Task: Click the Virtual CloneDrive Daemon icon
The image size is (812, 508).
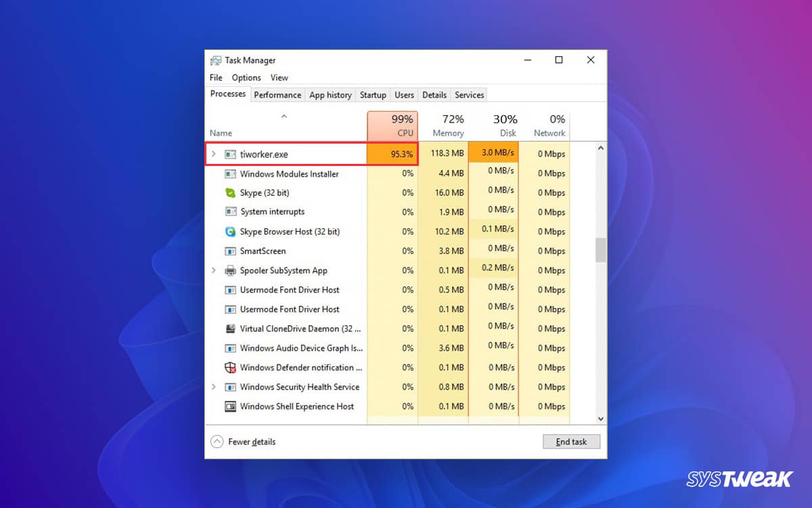Action: click(x=231, y=329)
